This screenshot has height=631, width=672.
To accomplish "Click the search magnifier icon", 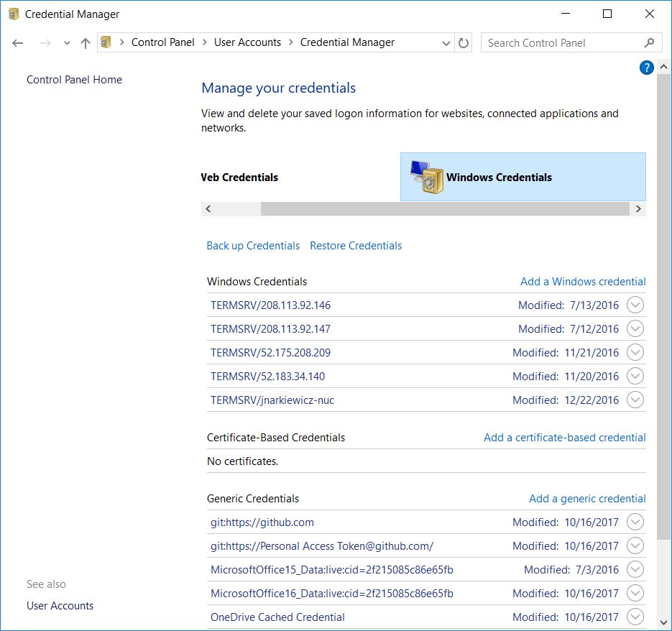I will pyautogui.click(x=650, y=42).
